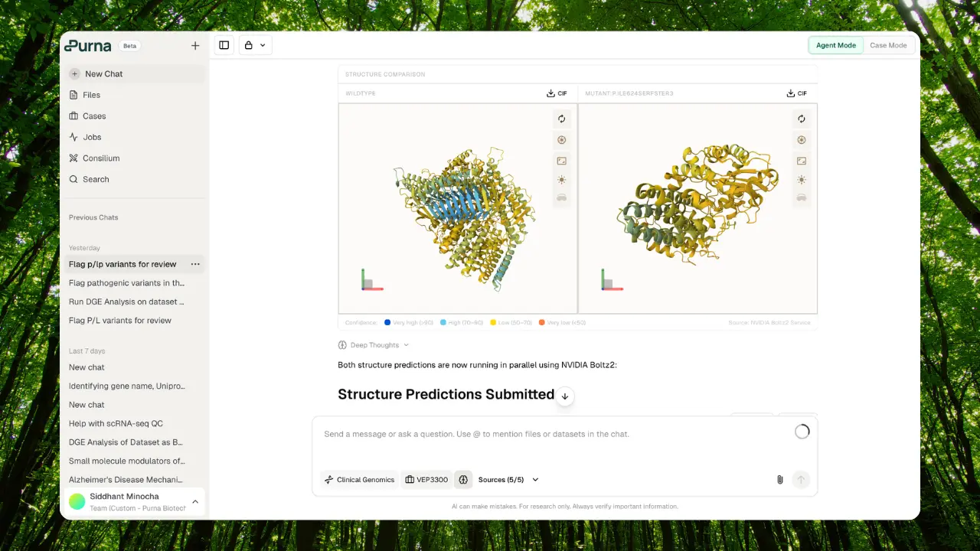Switch to Agent Mode
The height and width of the screenshot is (551, 980).
(835, 45)
